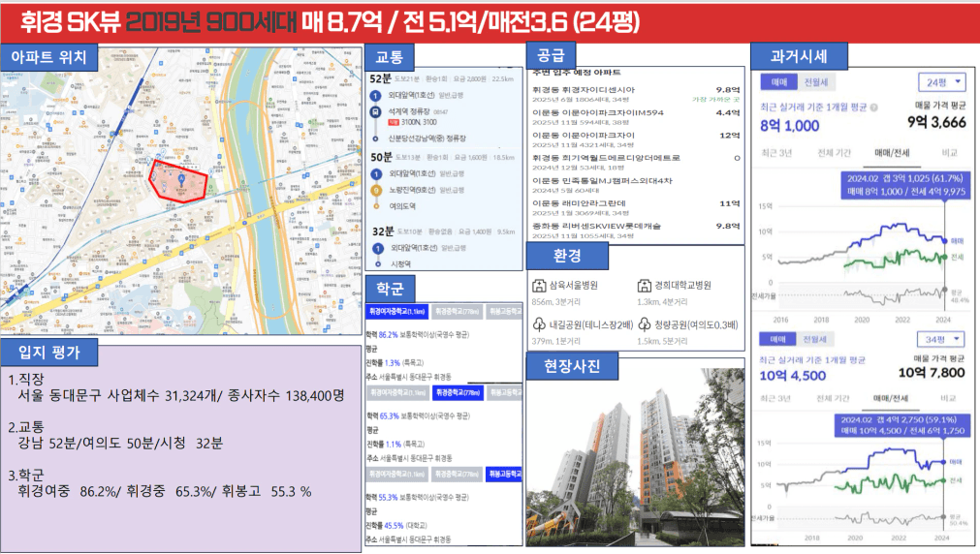
Task: Click the 2024.02 tooltip on the 24평 chart
Action: click(905, 185)
